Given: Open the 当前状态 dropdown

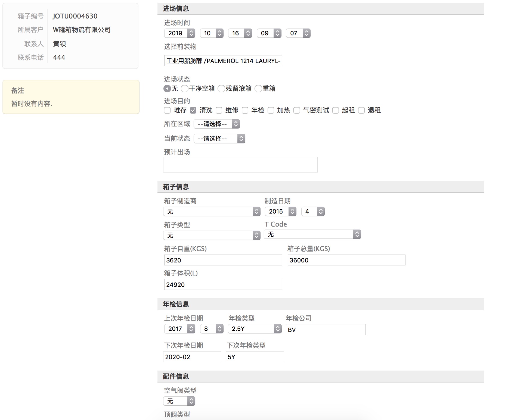Looking at the screenshot, I should pyautogui.click(x=219, y=139).
